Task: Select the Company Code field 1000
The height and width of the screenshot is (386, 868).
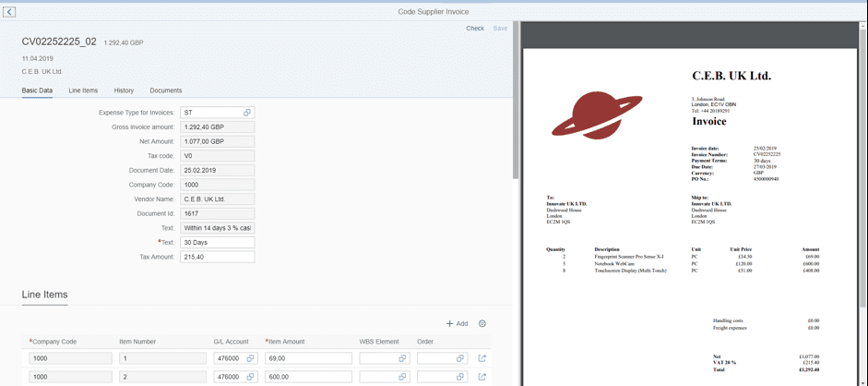Action: pyautogui.click(x=217, y=185)
